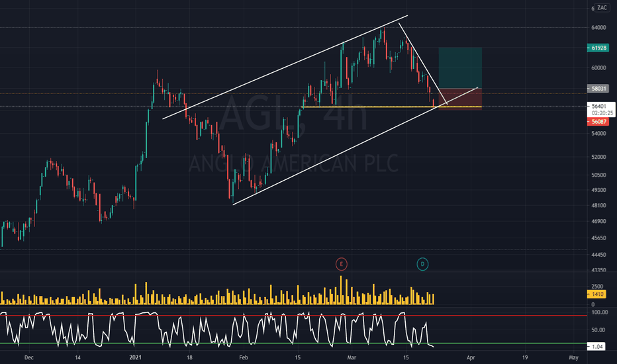Click the 45650 price axis label
This screenshot has width=617, height=364.
[x=598, y=238]
